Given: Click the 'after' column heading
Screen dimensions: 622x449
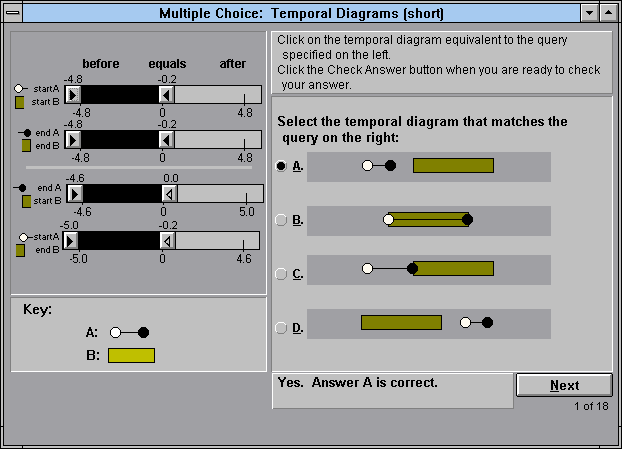Looking at the screenshot, I should point(232,64).
